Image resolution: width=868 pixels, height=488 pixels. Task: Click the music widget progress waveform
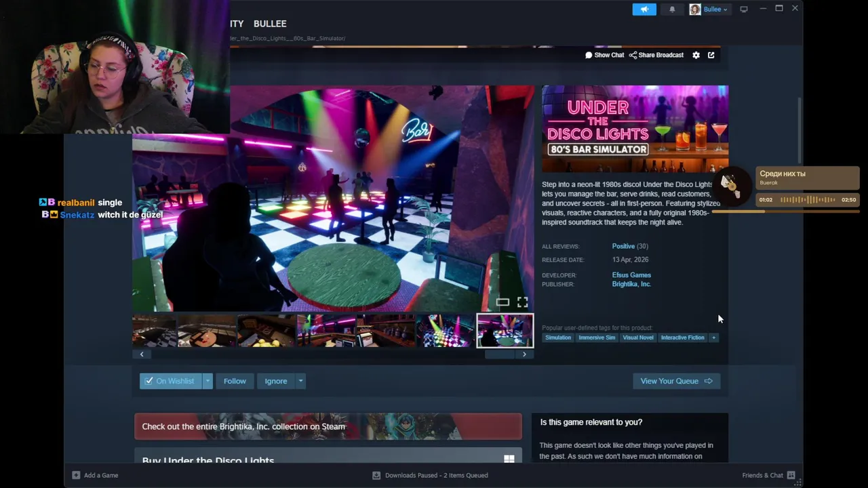pyautogui.click(x=808, y=200)
